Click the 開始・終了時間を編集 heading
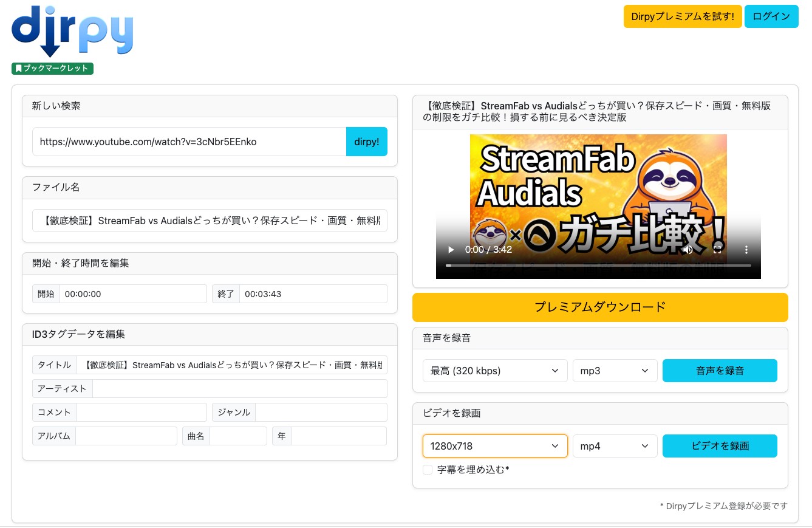Image resolution: width=812 pixels, height=528 pixels. (x=80, y=263)
